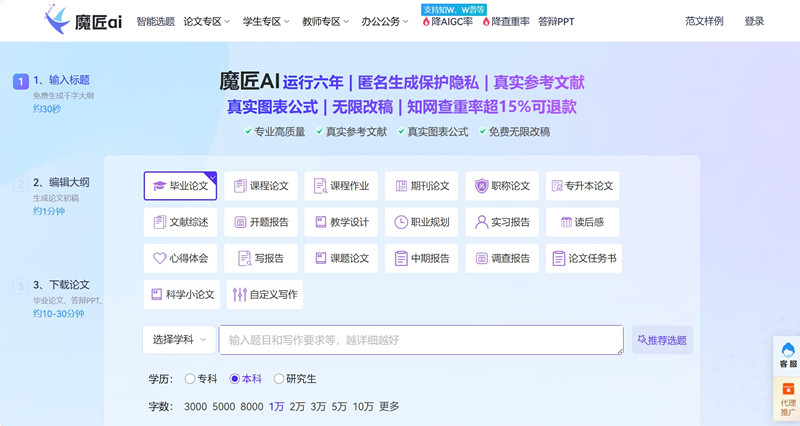Pick the 实习报告 person icon
This screenshot has height=426, width=800.
click(x=482, y=222)
